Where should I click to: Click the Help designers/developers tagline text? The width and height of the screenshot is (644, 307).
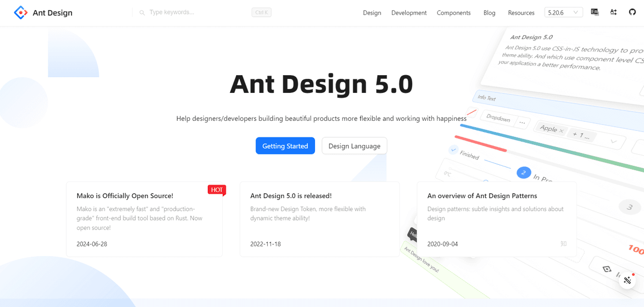(321, 118)
